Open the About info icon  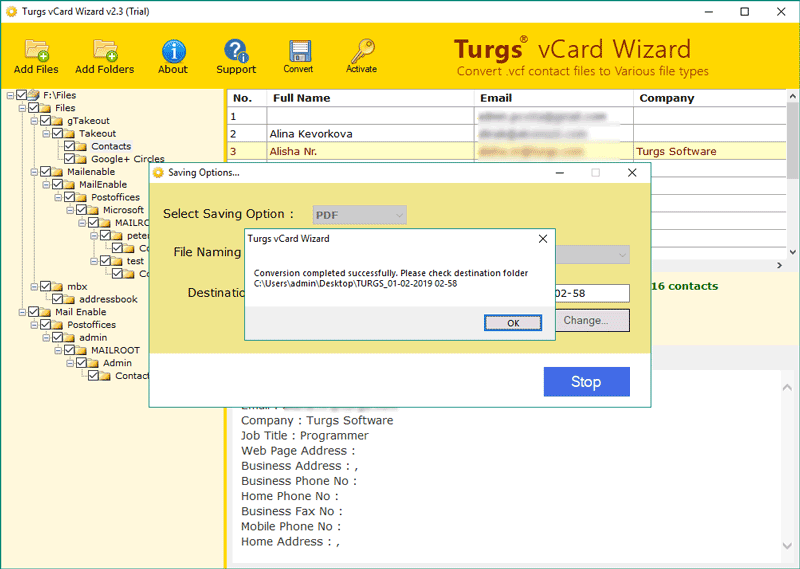[173, 57]
